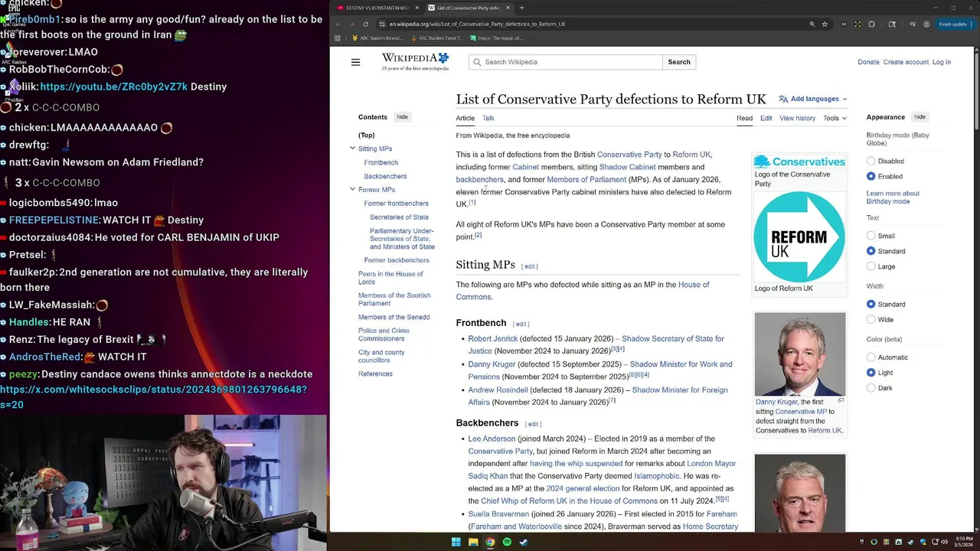
Task: Switch to the Talk tab
Action: [x=488, y=118]
